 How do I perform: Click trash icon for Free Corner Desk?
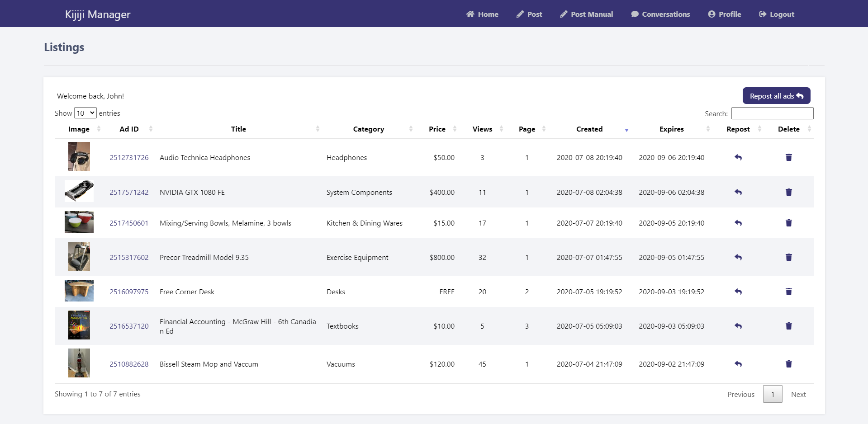point(788,292)
